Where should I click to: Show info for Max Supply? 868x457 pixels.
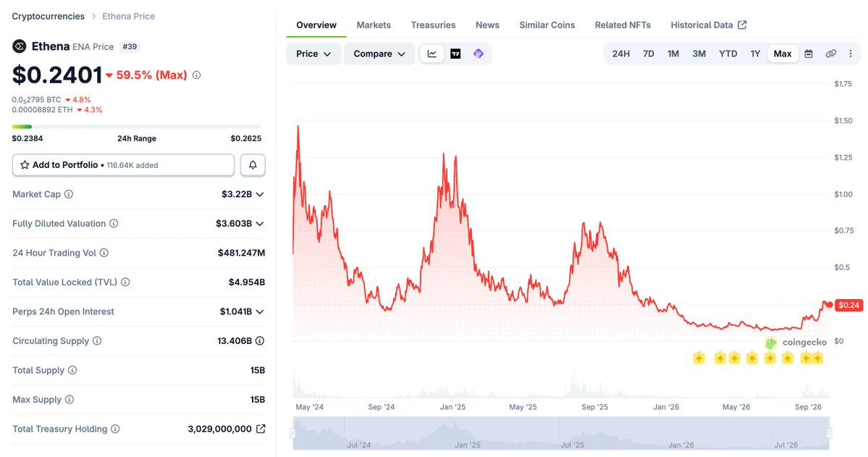69,400
